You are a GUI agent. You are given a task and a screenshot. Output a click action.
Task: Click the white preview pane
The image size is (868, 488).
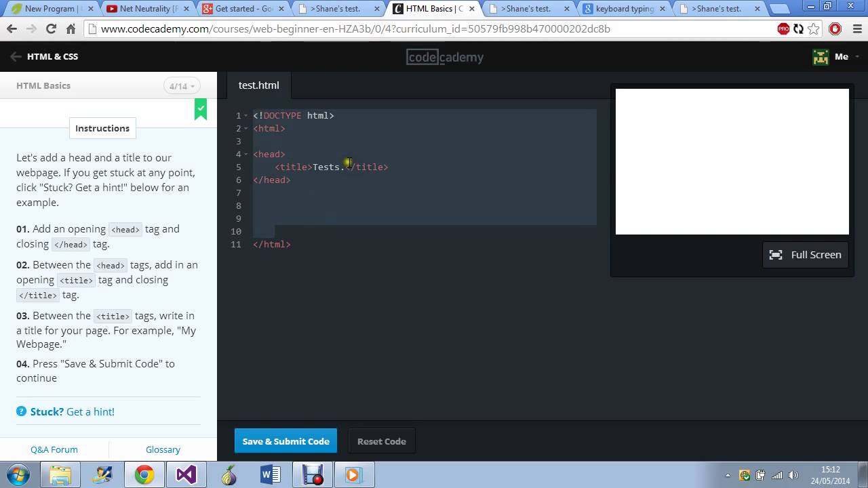click(x=732, y=161)
